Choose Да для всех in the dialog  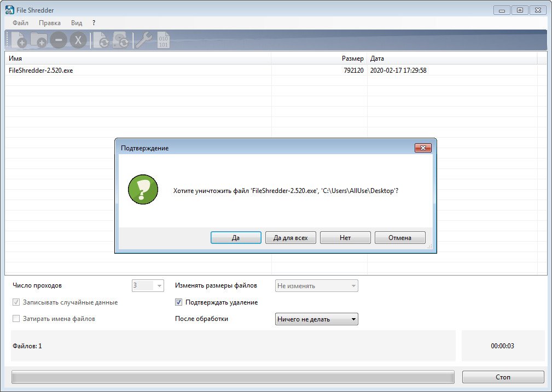point(290,237)
